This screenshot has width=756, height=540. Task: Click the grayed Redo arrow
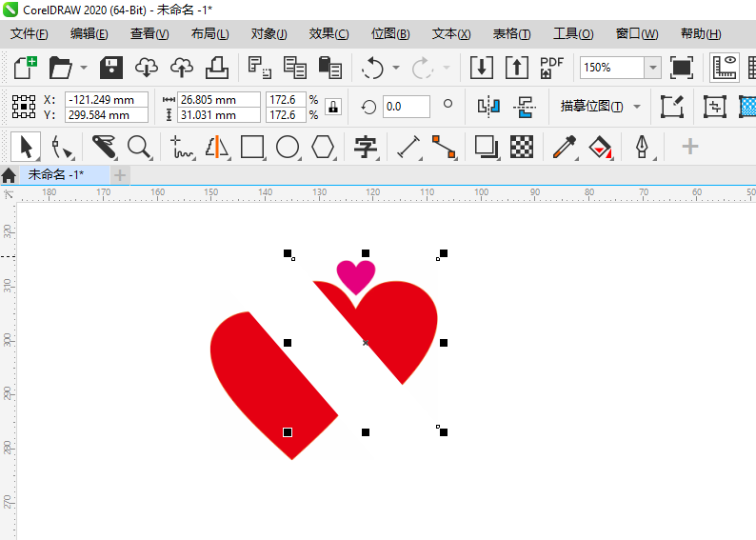(x=423, y=68)
